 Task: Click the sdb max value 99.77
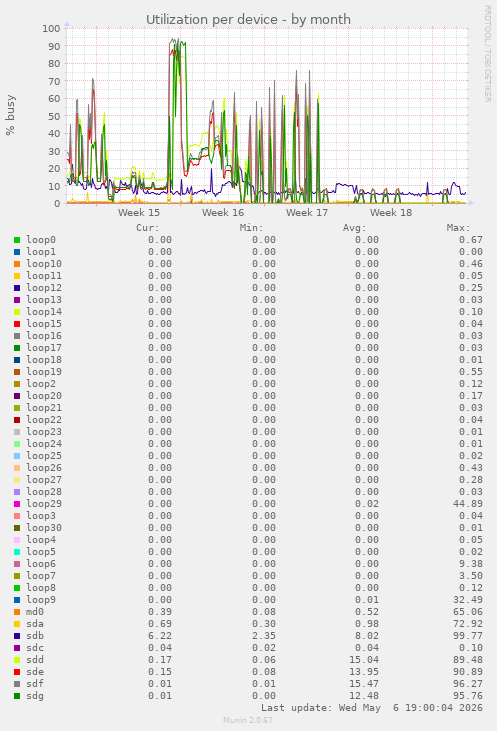(x=468, y=636)
